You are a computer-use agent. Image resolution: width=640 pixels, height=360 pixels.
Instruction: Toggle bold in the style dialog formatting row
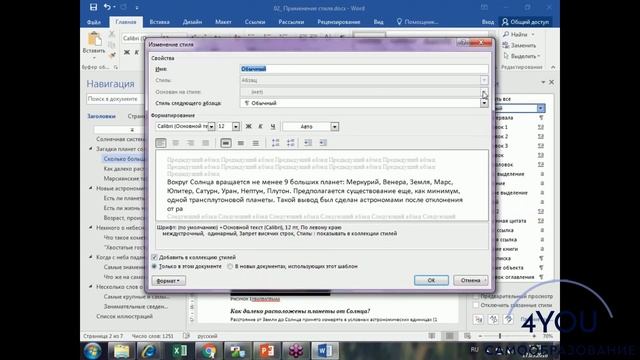[x=248, y=127]
